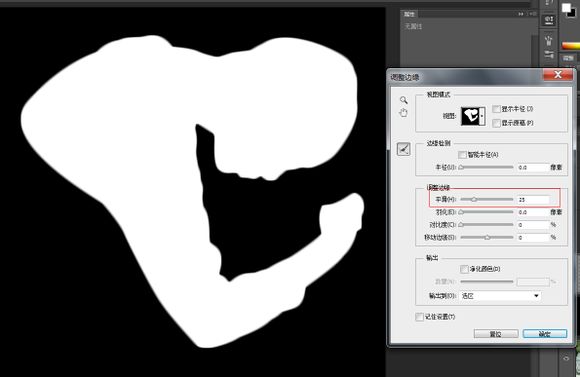
Task: Click the Shift Edge percent input field
Action: point(533,238)
